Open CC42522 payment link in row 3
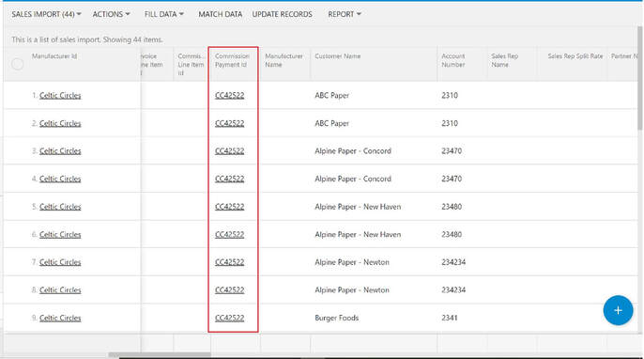Viewport: 644px width, 359px height. pyautogui.click(x=230, y=151)
